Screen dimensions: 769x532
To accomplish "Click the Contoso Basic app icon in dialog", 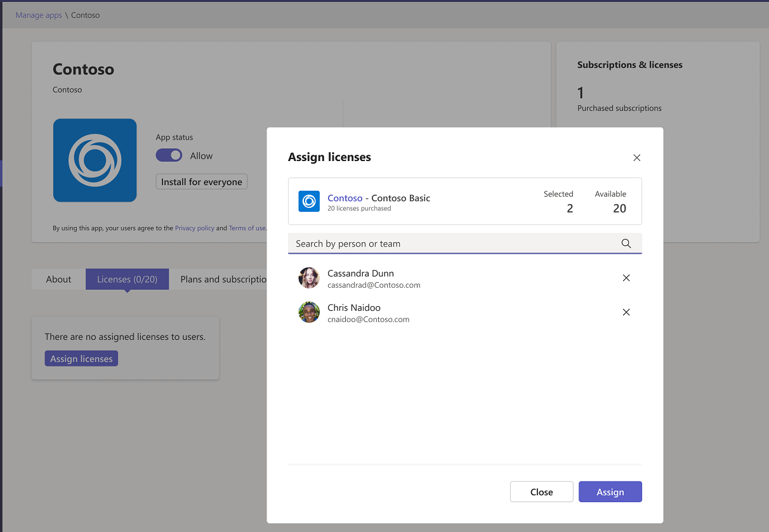I will [309, 202].
